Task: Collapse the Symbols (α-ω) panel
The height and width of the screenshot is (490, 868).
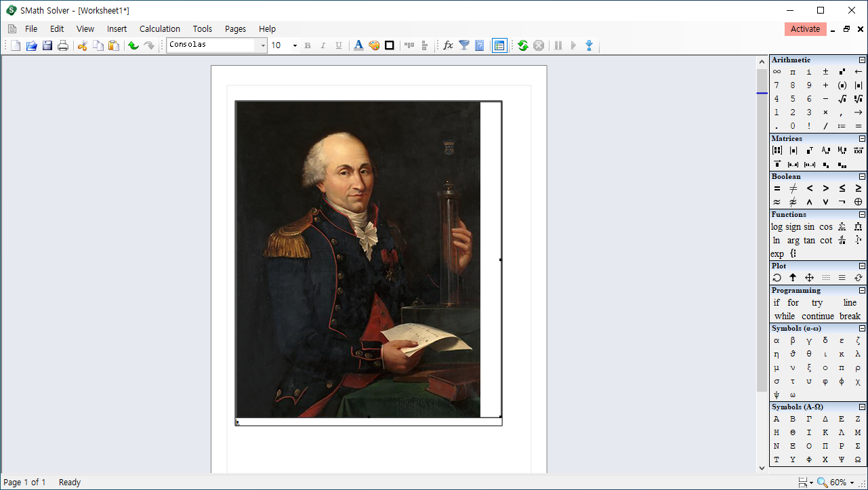Action: 862,329
